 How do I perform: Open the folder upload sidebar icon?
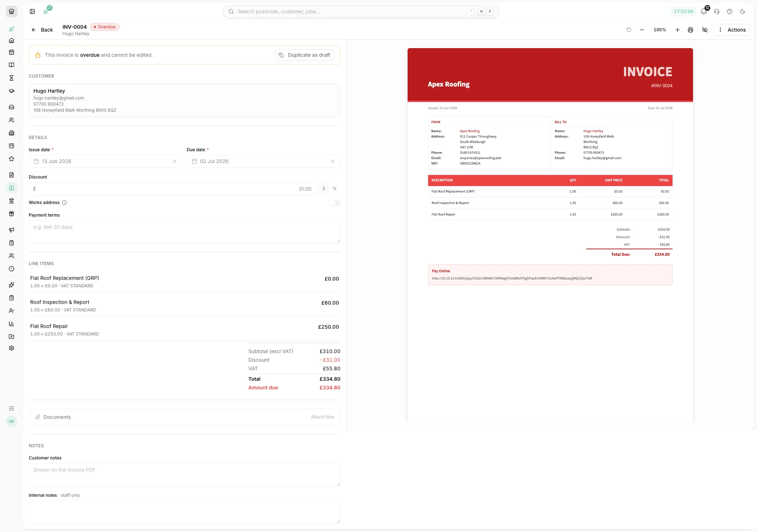coord(12,337)
